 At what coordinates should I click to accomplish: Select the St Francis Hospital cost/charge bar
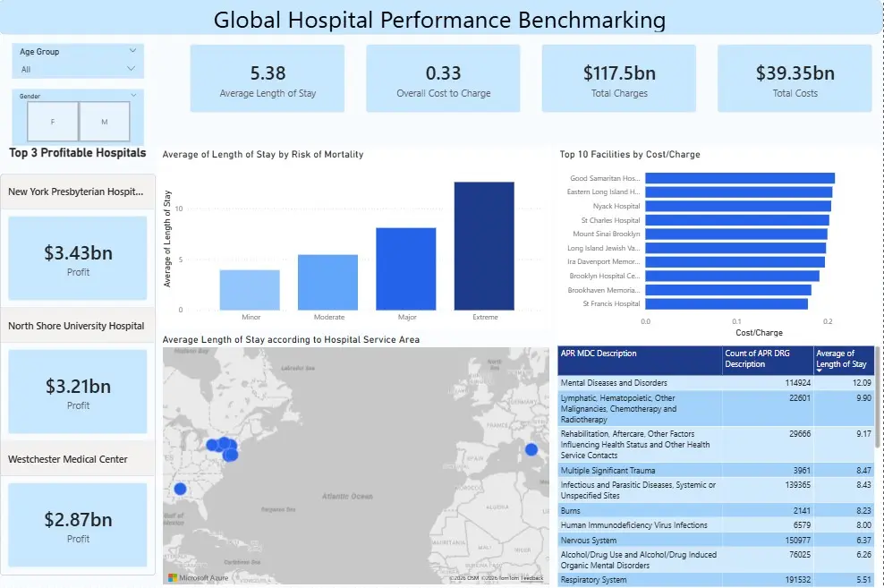725,303
